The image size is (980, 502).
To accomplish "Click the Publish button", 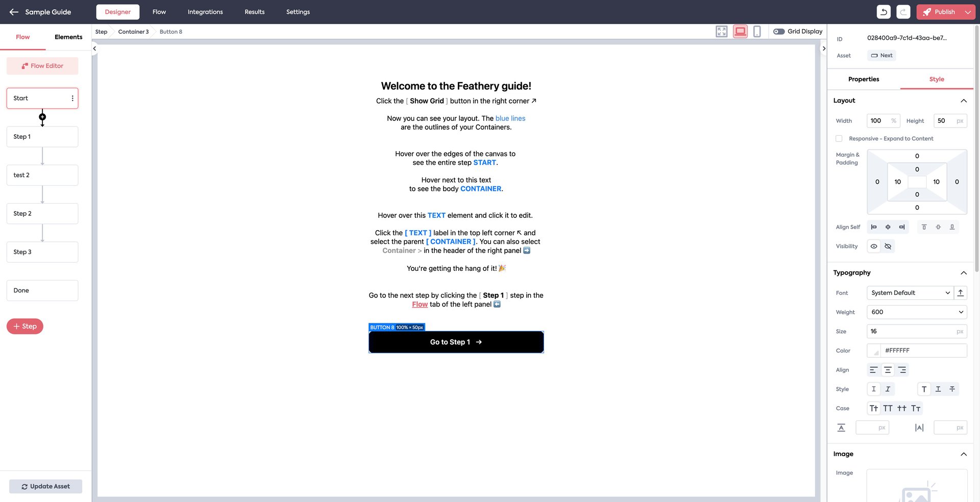I will (939, 12).
